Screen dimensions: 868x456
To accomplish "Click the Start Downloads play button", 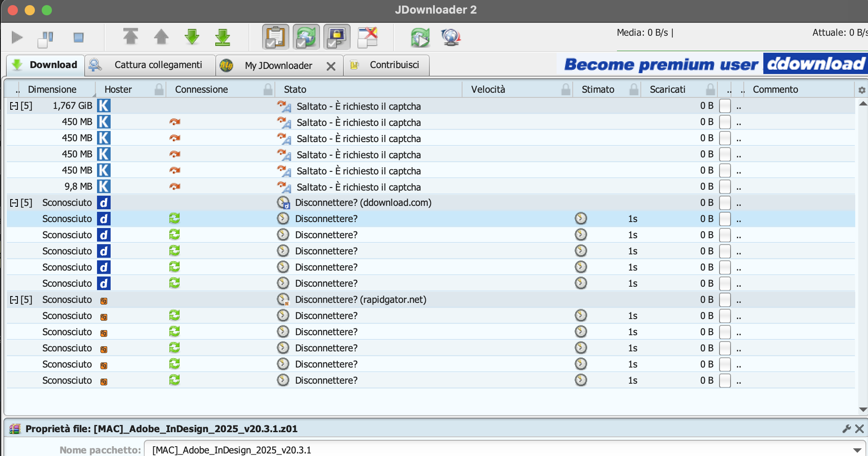I will pos(17,37).
